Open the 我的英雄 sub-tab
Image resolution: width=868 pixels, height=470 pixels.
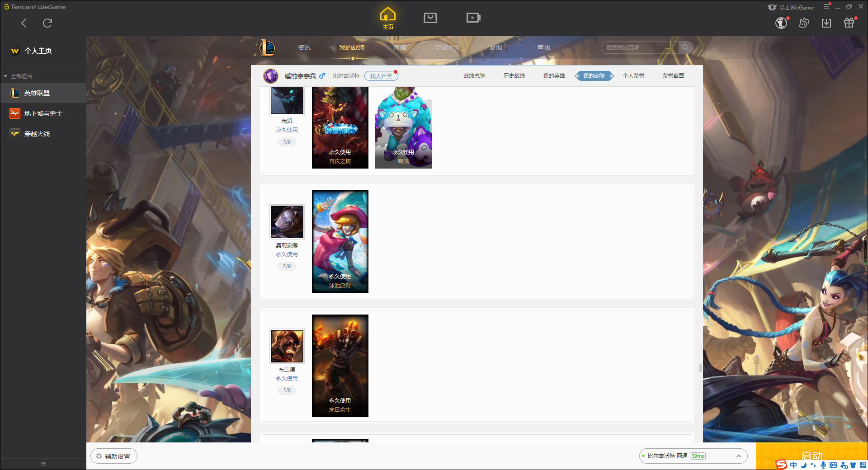coord(554,76)
